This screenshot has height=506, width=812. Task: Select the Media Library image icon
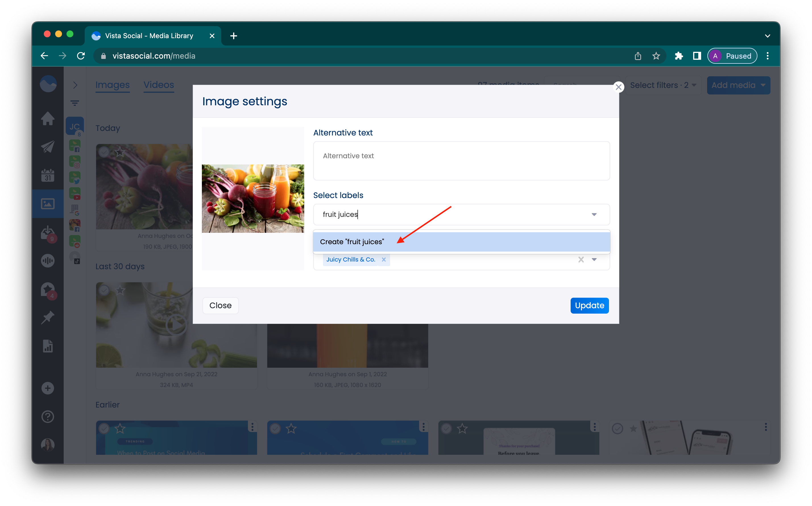[x=48, y=203]
